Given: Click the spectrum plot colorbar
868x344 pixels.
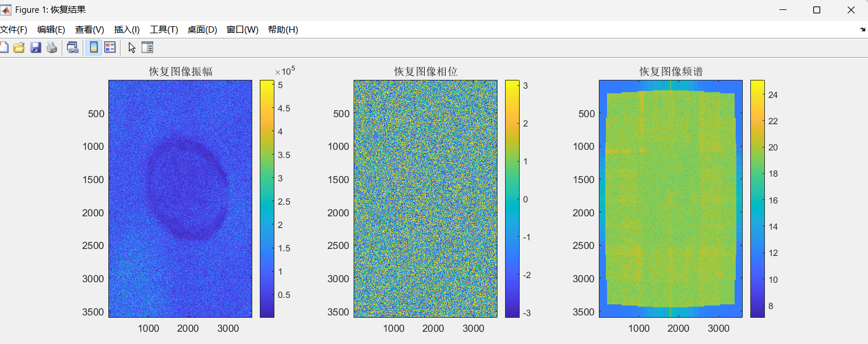Looking at the screenshot, I should point(757,199).
